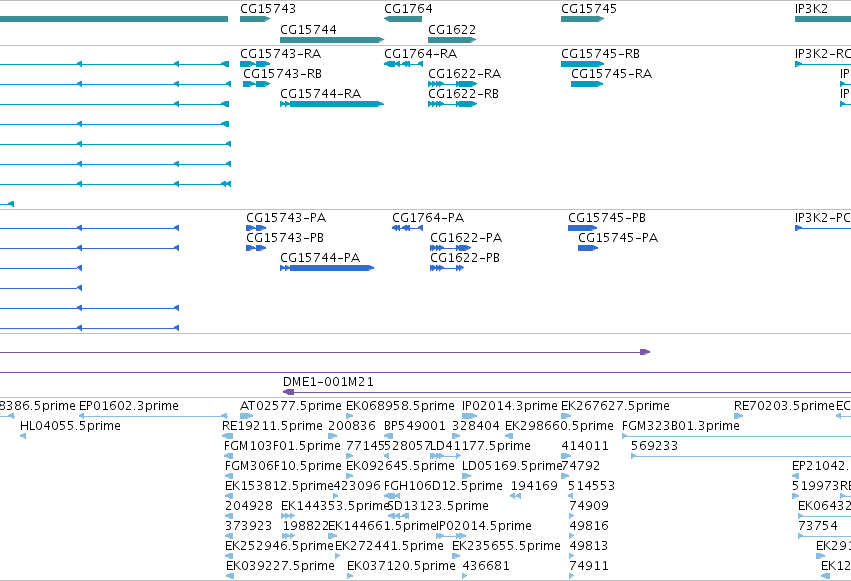Screen dimensions: 851x581
Task: Select EST FGM103F01.5prime
Action: 282,446
